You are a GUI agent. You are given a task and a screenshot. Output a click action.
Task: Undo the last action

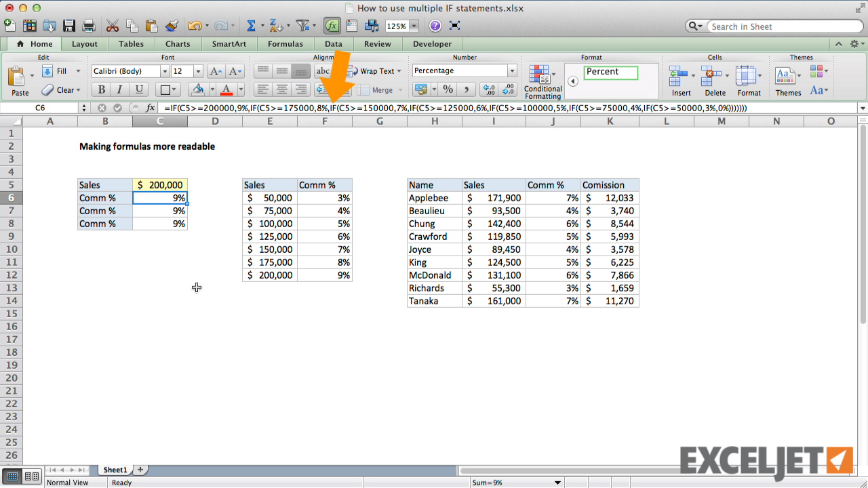(x=195, y=26)
